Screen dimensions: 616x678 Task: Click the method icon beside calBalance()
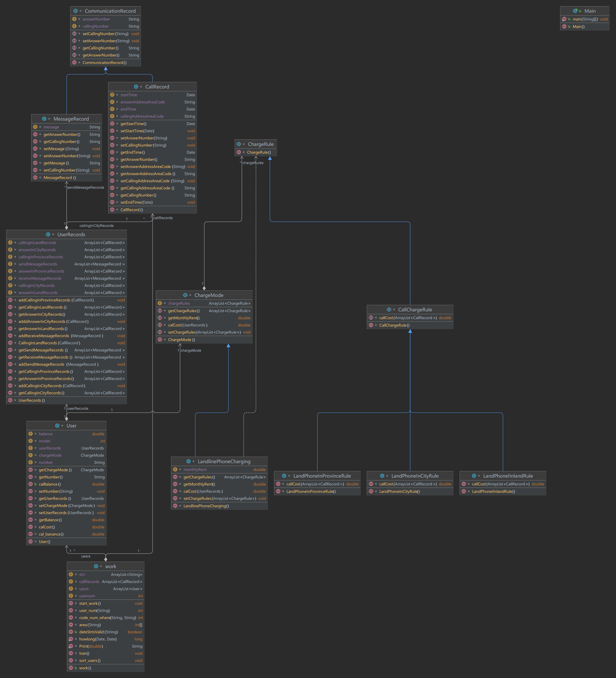click(31, 484)
